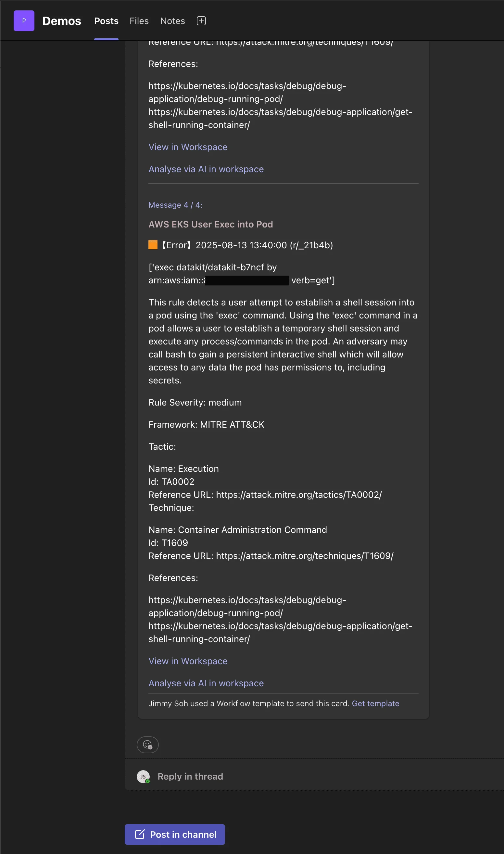Click the Demos channel name

[62, 21]
